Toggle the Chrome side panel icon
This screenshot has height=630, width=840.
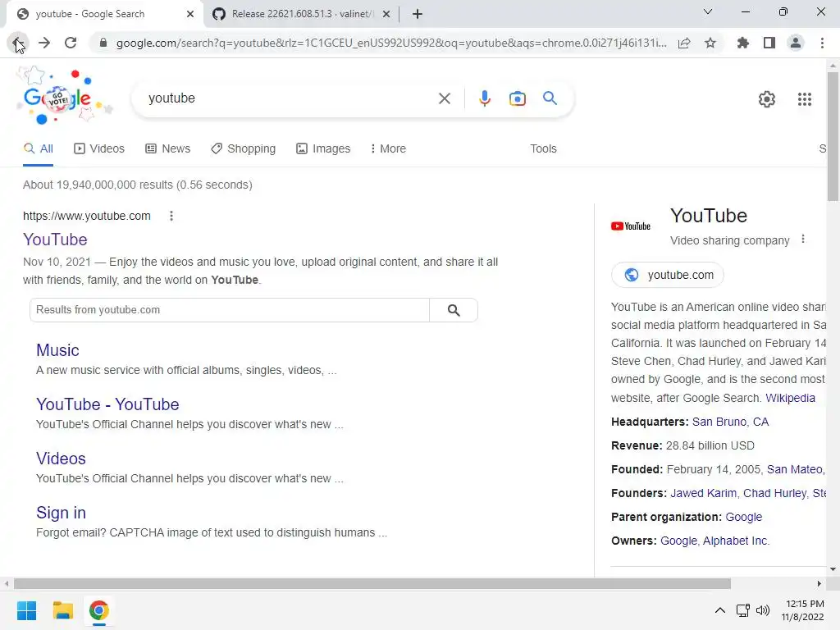pos(769,43)
